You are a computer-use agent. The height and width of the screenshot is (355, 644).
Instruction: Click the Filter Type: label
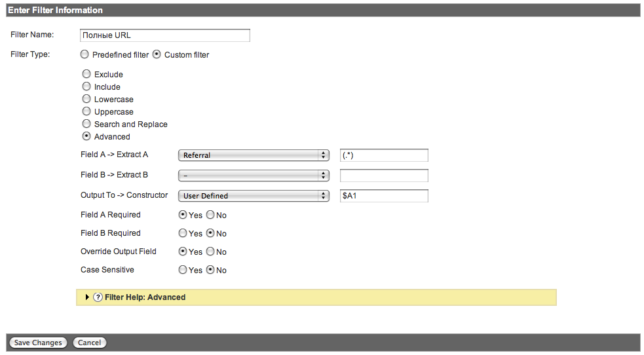pos(30,54)
